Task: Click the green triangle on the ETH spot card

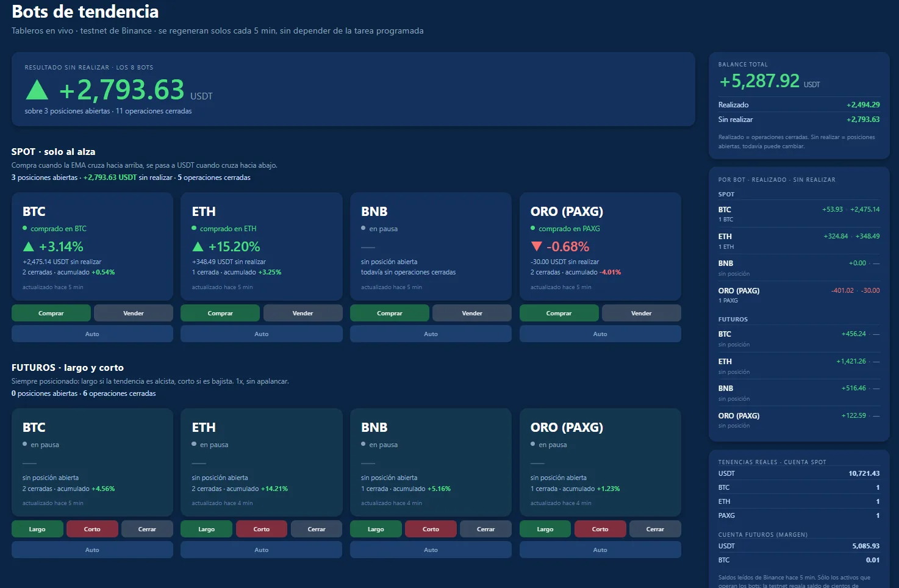Action: tap(198, 247)
